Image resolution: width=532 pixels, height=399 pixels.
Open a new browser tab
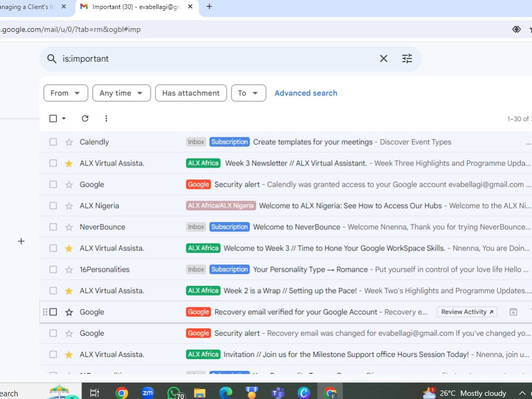coord(209,6)
